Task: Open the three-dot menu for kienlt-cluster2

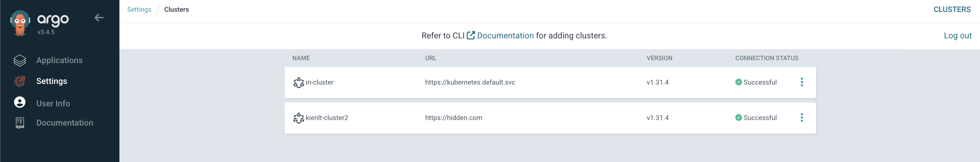Action: (x=802, y=117)
